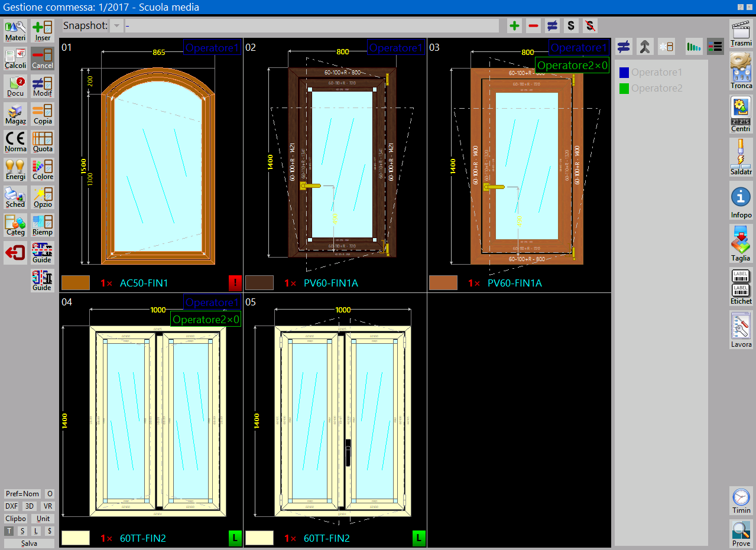Click the not-equal icon above operator list
The height and width of the screenshot is (550, 756).
624,47
